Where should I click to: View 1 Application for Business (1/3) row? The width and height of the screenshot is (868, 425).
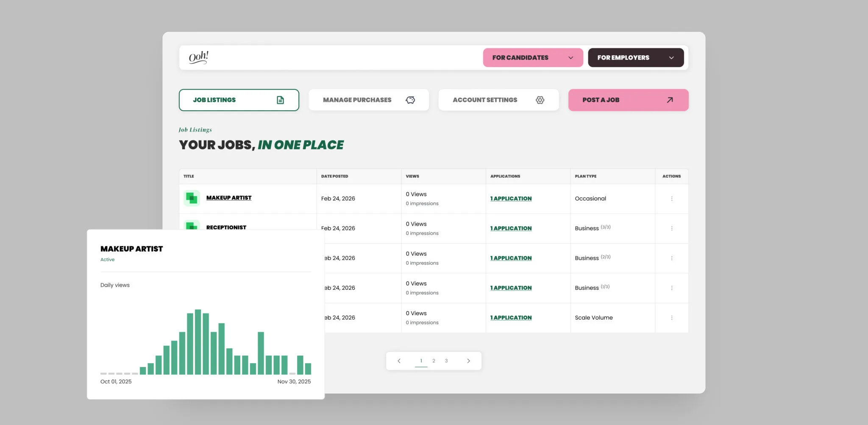pos(511,288)
